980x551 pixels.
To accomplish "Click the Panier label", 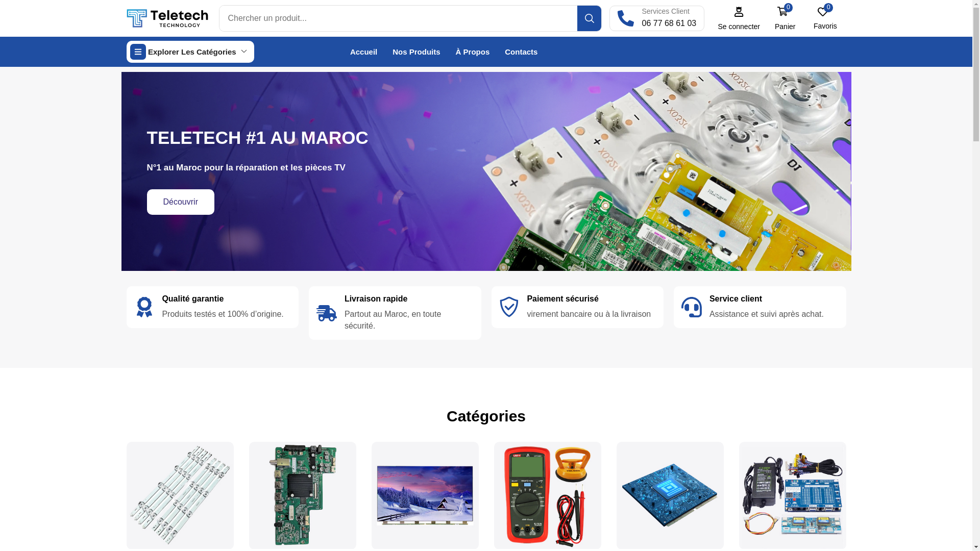I will 785,27.
